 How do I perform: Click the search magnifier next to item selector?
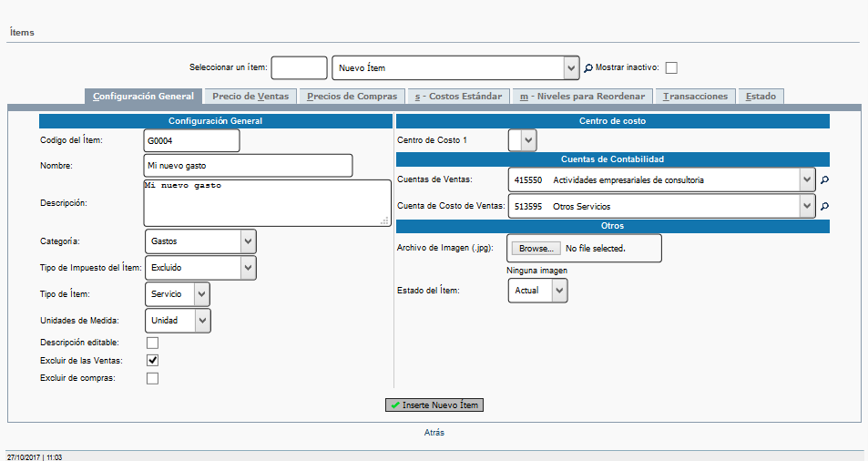coord(588,68)
